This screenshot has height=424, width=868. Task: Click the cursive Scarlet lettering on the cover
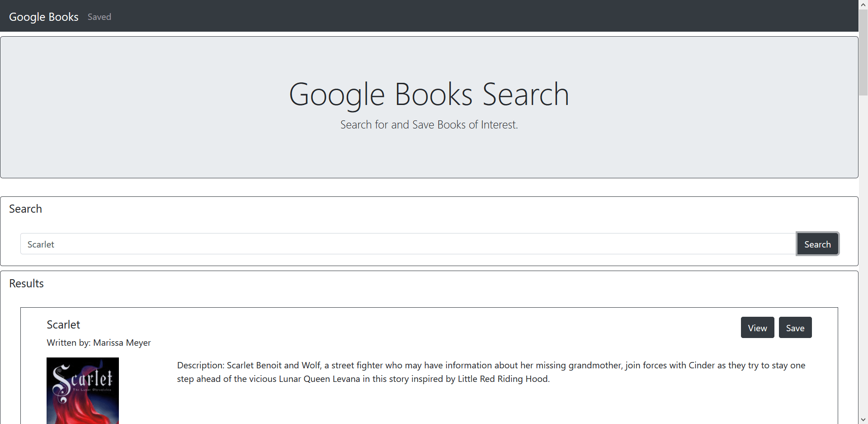point(84,378)
